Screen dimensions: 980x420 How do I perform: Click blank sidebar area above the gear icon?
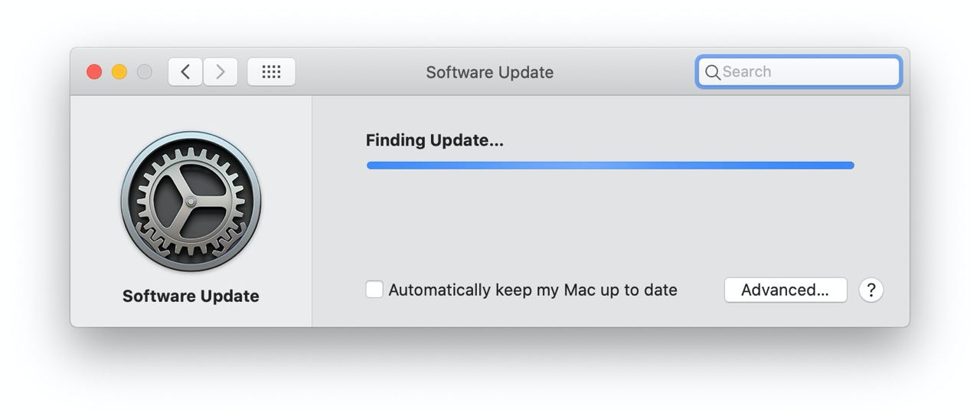191,113
